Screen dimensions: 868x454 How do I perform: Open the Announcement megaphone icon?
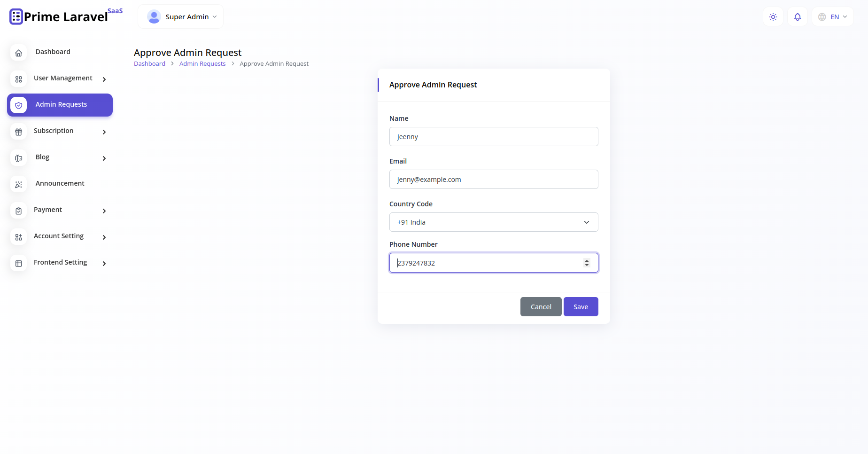18,184
